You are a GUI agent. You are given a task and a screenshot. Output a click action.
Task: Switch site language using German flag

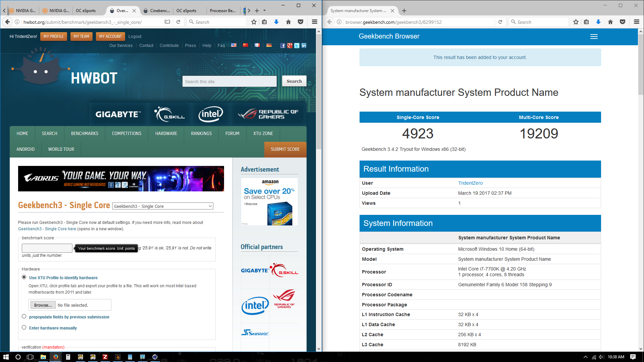click(269, 45)
